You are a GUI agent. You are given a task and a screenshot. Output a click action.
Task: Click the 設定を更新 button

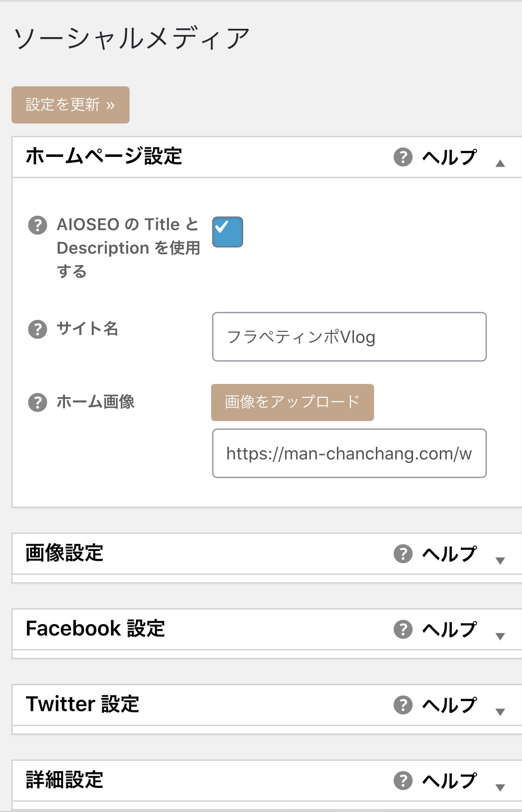[71, 105]
